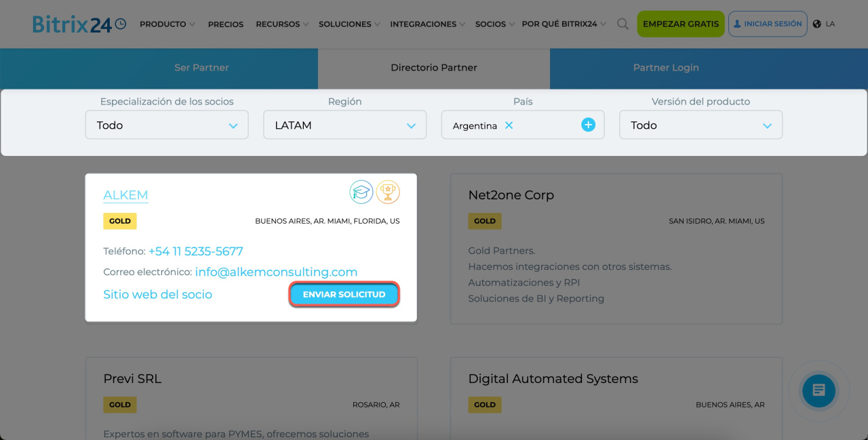
Task: Click the Previ SRL partner title
Action: click(x=132, y=379)
